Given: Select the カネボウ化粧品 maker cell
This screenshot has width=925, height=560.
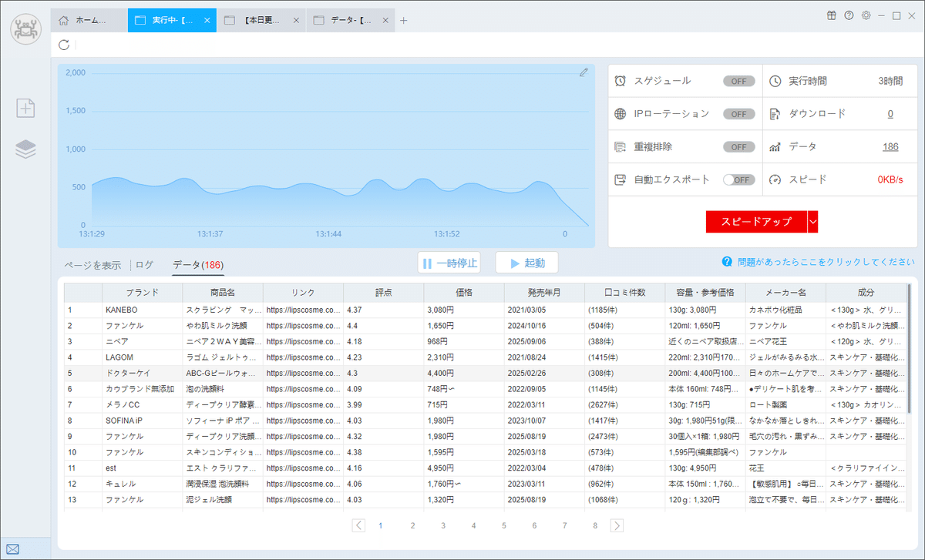Looking at the screenshot, I should 785,310.
